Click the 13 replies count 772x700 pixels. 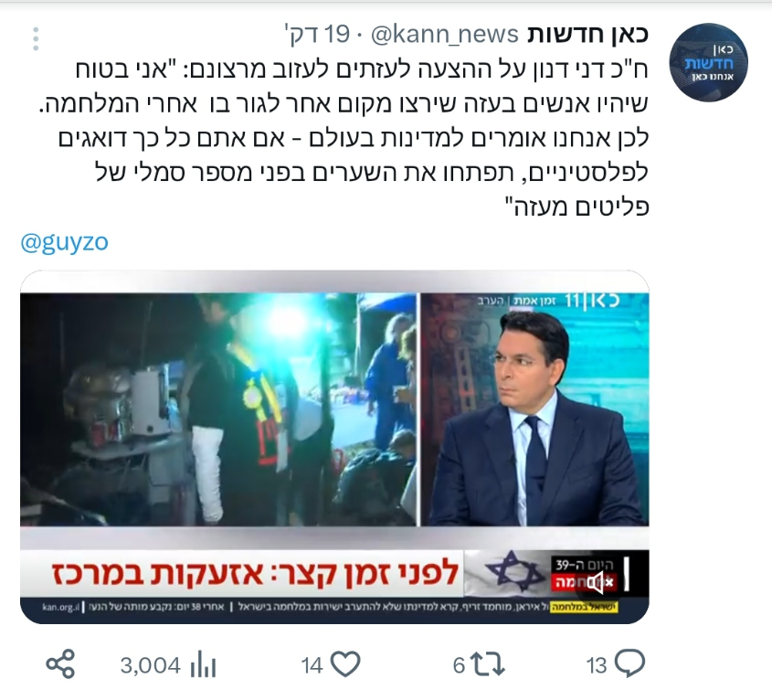(597, 666)
